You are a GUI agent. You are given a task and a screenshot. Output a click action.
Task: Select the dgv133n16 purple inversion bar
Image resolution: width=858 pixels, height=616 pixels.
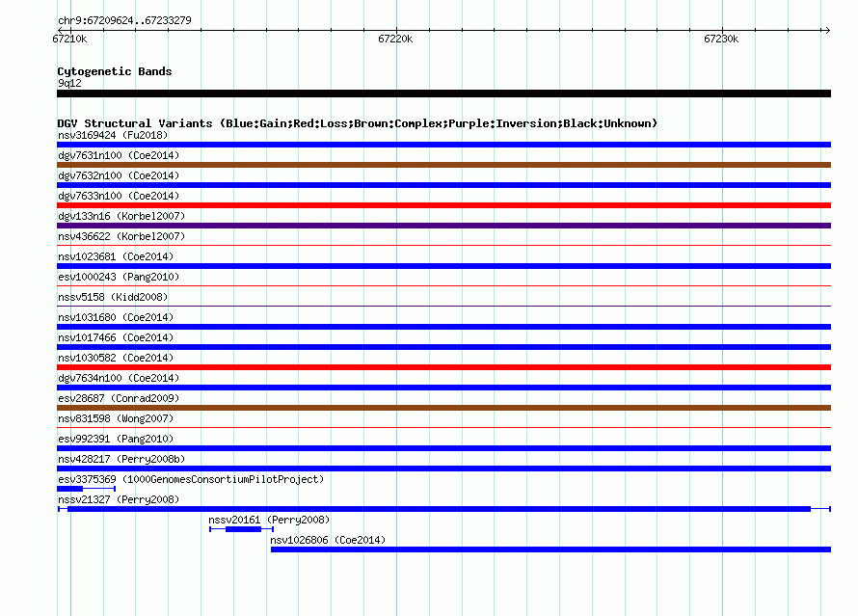443,226
